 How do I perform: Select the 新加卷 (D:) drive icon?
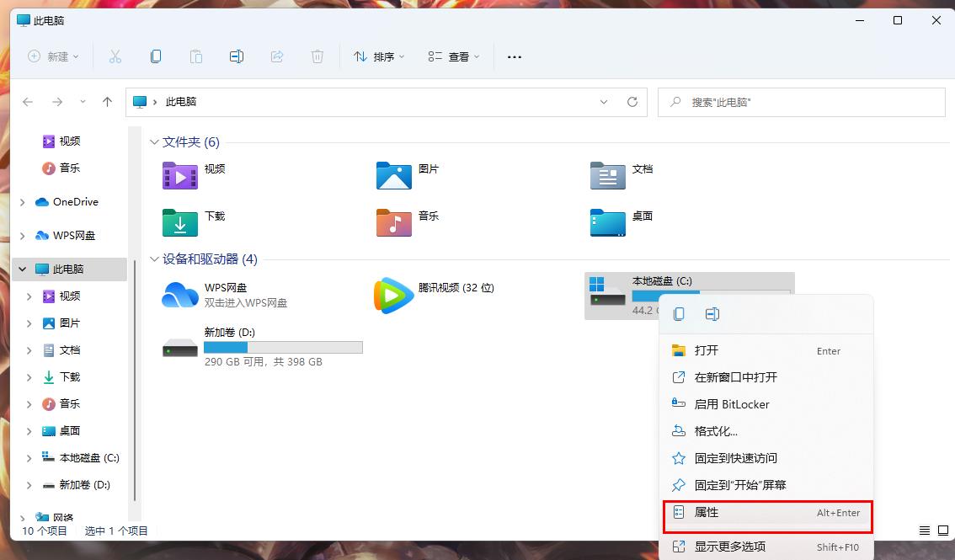point(180,348)
